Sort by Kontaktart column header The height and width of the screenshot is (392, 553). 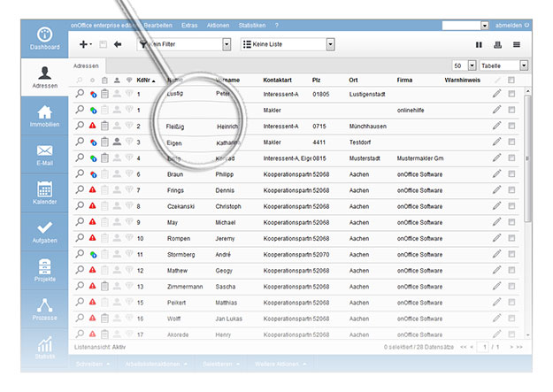click(277, 81)
